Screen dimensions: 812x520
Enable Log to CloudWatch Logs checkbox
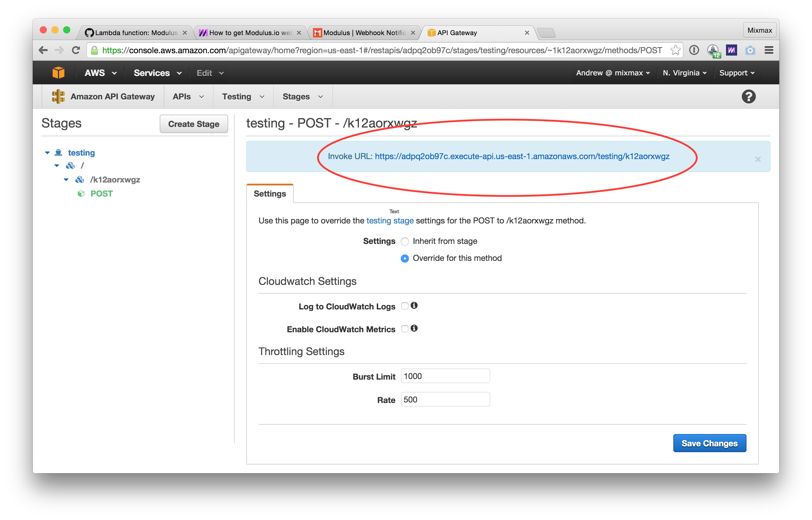(x=405, y=307)
